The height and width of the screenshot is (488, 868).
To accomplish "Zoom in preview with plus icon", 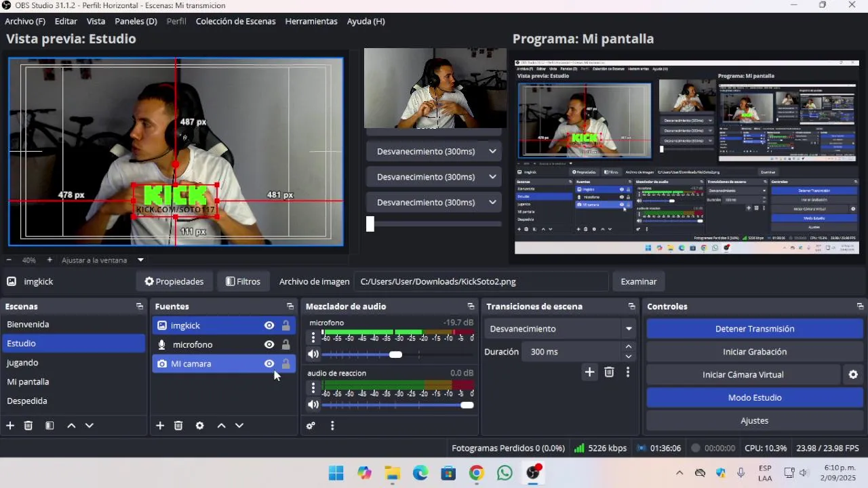I will point(50,260).
